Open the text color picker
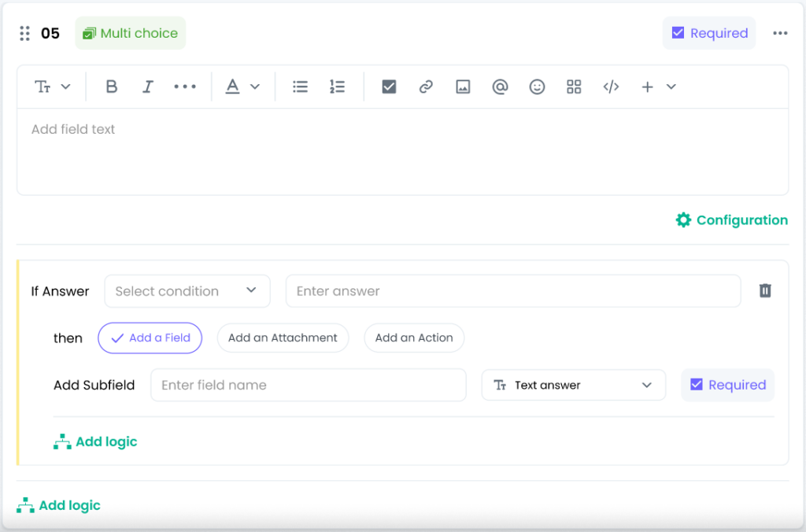The width and height of the screenshot is (806, 532). (x=242, y=87)
